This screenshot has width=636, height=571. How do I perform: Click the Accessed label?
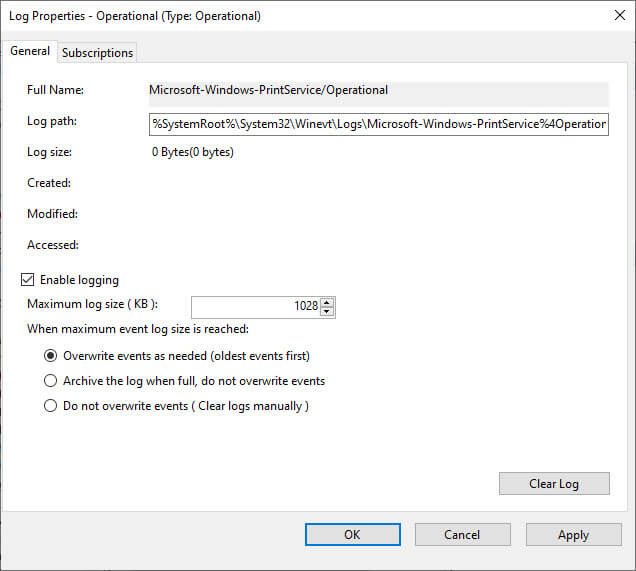(53, 245)
